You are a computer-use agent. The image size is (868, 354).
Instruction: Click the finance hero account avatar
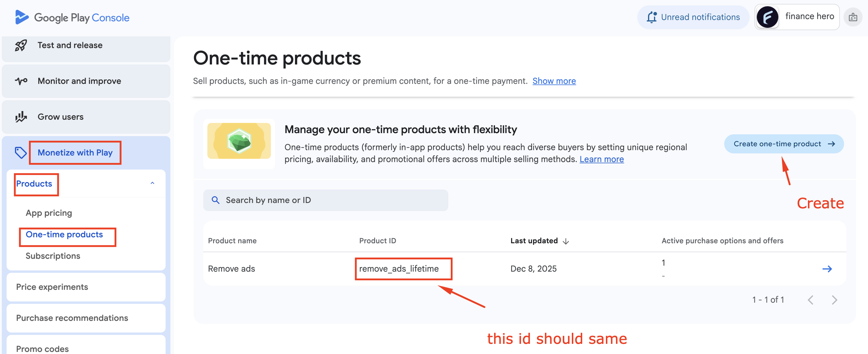point(767,17)
